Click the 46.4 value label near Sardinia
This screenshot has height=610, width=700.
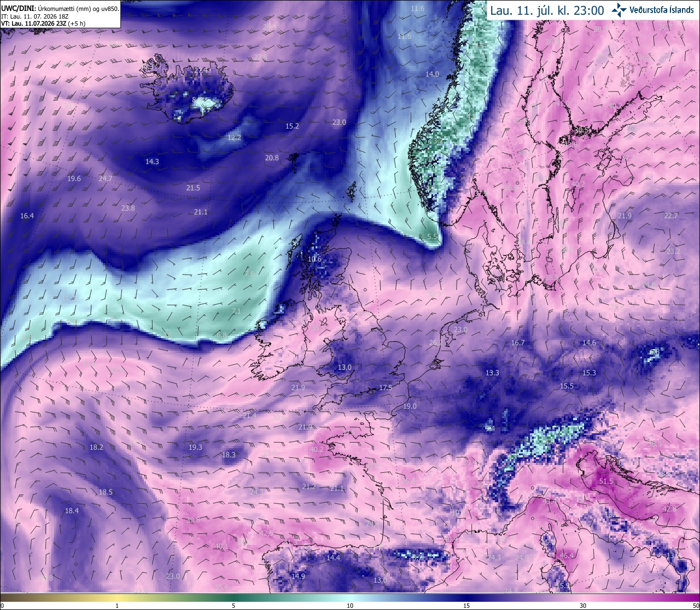tap(567, 556)
